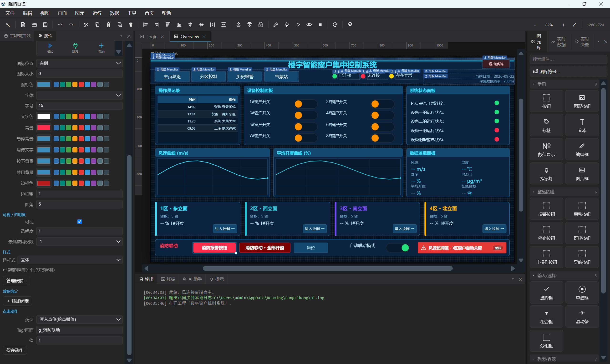Open the 图元 menu

(x=80, y=13)
